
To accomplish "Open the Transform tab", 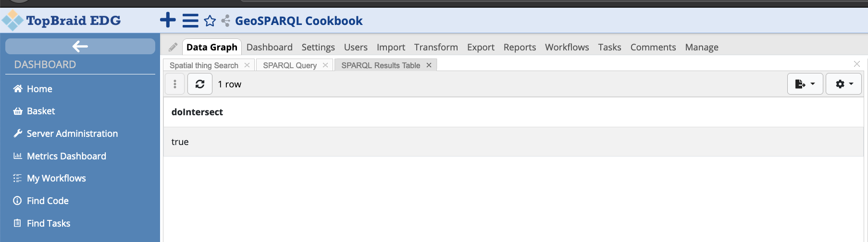I will [436, 47].
